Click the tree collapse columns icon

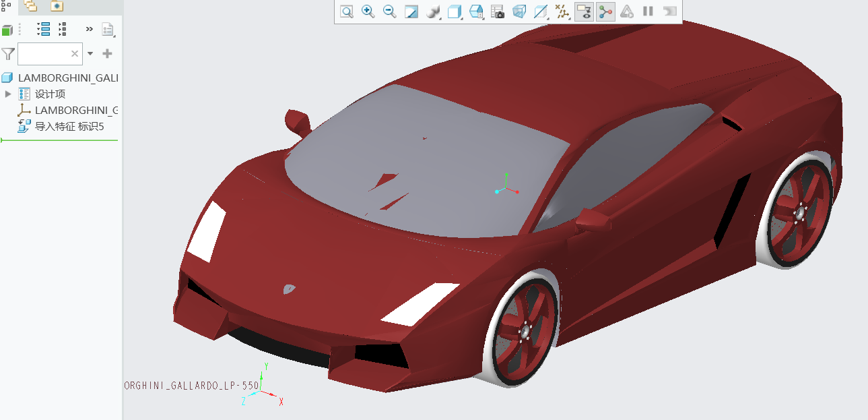(63, 29)
